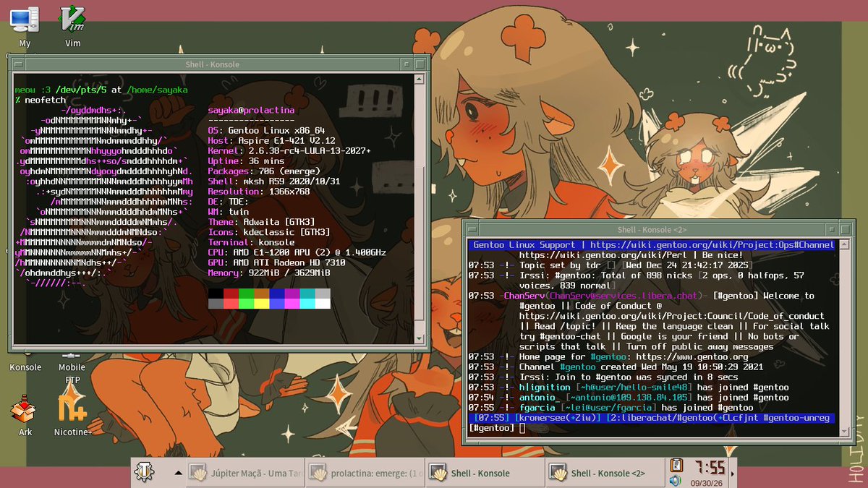Switch to Júpiter Maçã taskbar window
The image size is (868, 488).
[245, 474]
